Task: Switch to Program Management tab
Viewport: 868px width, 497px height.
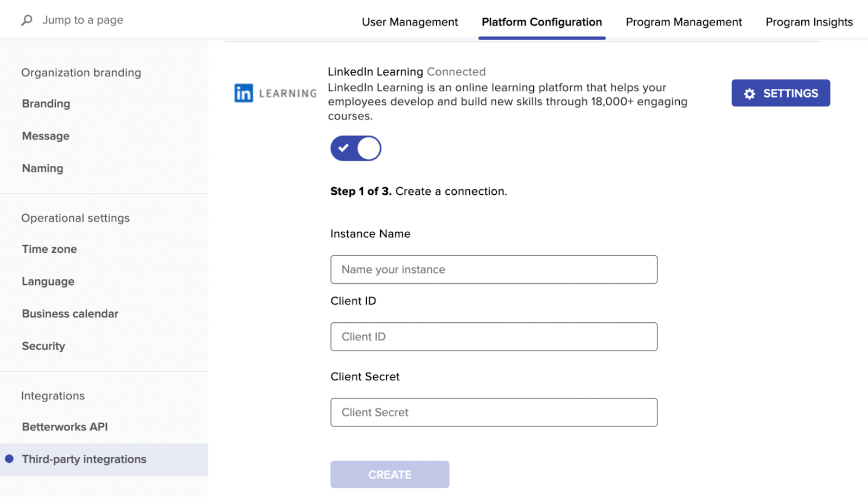Action: click(684, 22)
